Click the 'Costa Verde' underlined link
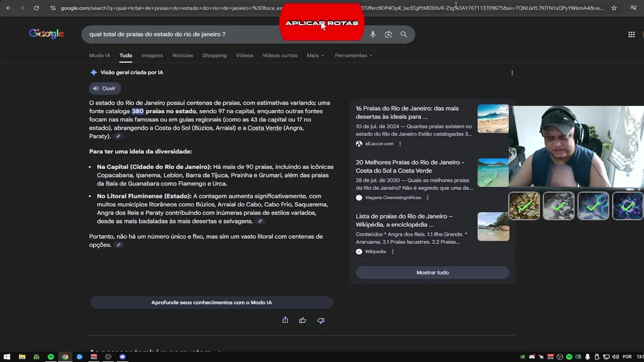This screenshot has width=644, height=362. [x=265, y=128]
